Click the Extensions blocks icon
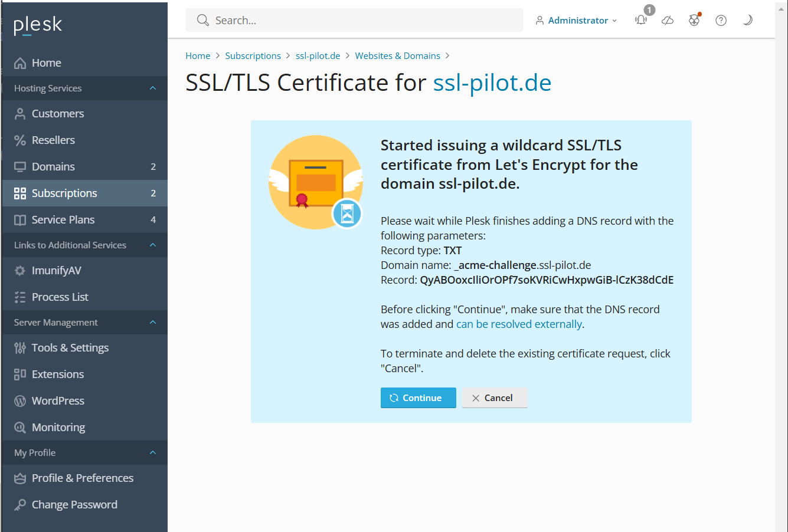 coord(20,375)
